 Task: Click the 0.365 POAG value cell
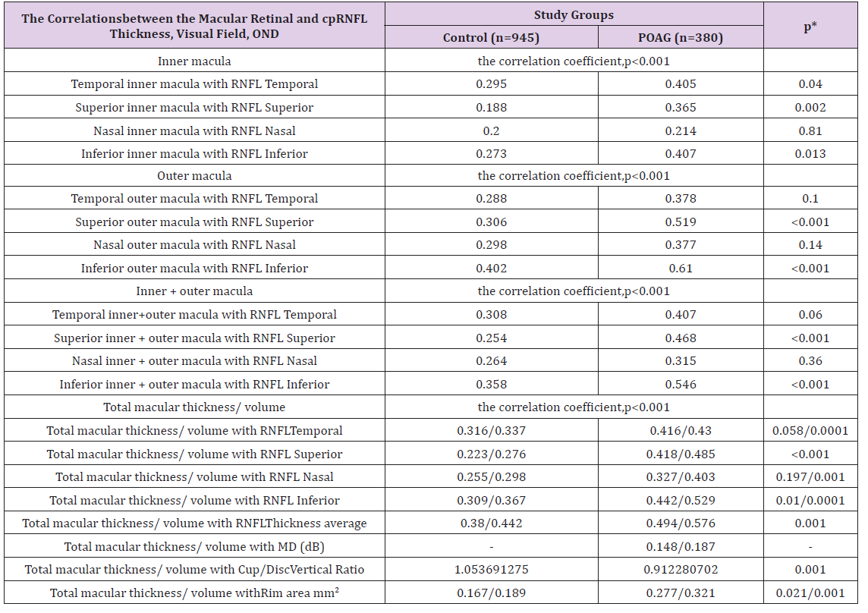[681, 108]
